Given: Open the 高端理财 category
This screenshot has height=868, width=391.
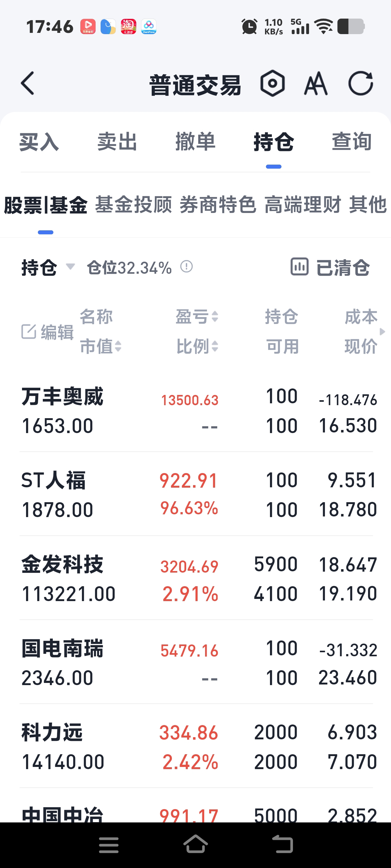Looking at the screenshot, I should pos(303,205).
